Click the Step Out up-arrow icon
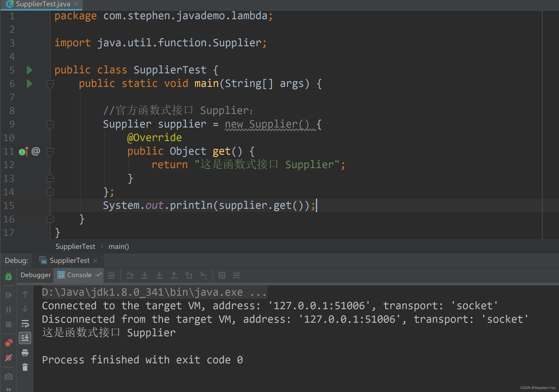 [174, 275]
